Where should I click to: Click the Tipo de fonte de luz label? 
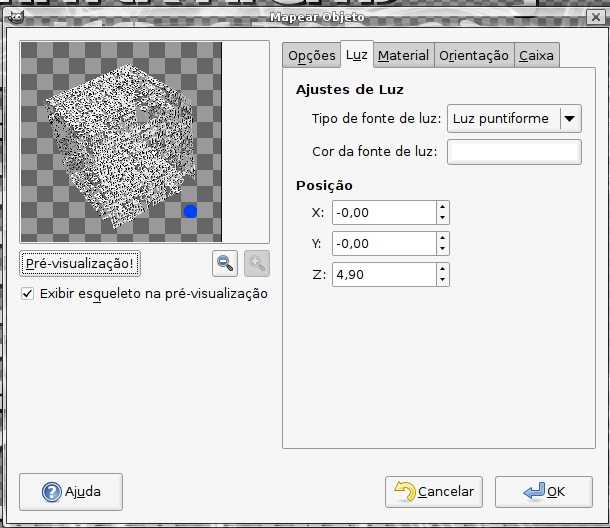tap(376, 118)
